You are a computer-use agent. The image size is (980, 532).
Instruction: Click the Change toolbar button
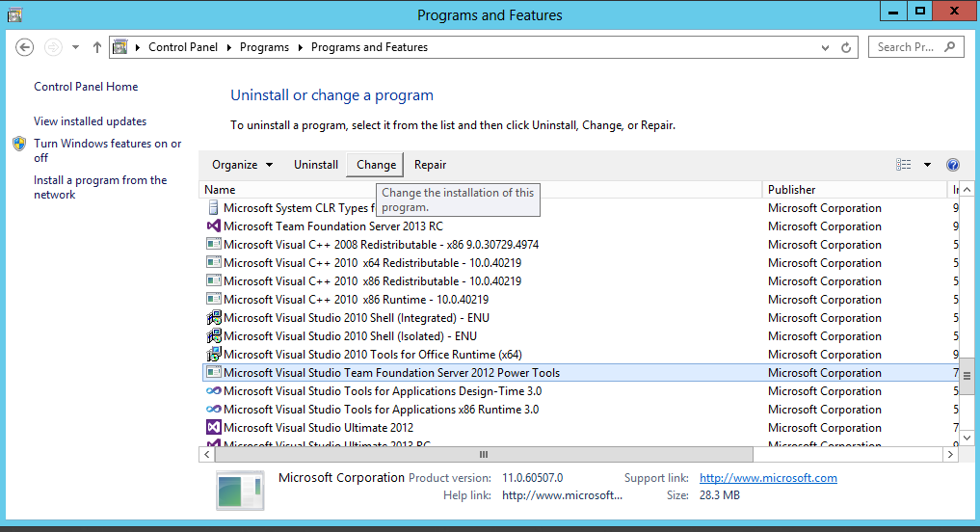point(376,165)
